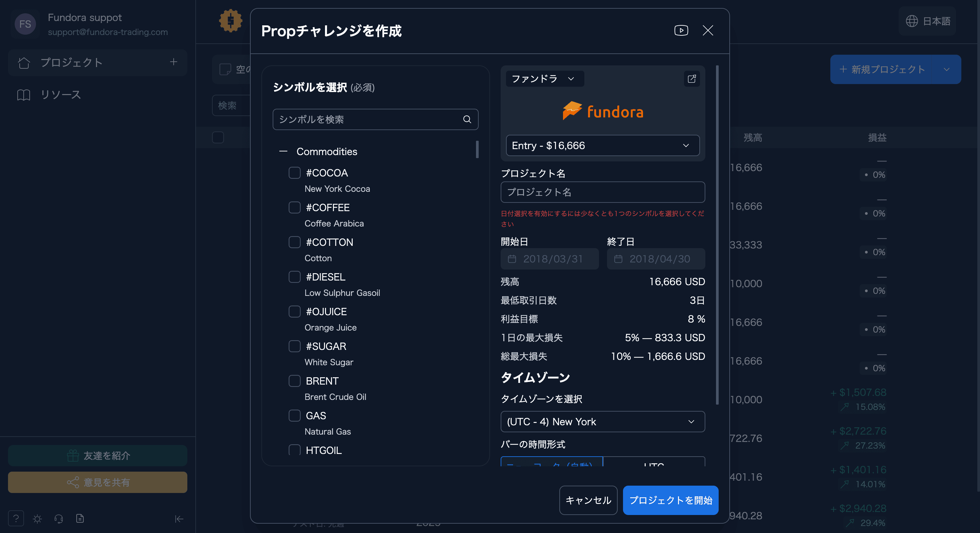Open the document icon in bottom sidebar
The width and height of the screenshot is (980, 533).
(x=80, y=518)
